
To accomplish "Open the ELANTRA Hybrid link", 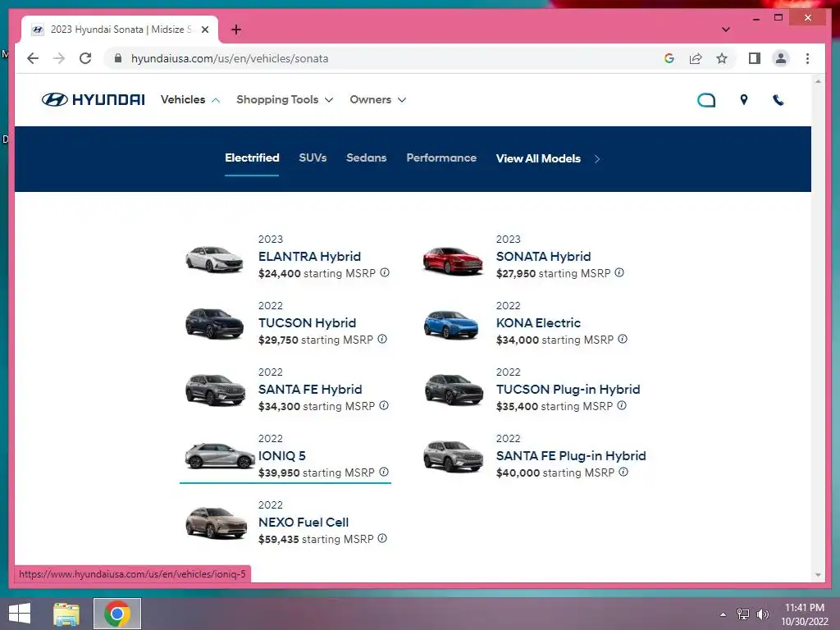I will [309, 257].
